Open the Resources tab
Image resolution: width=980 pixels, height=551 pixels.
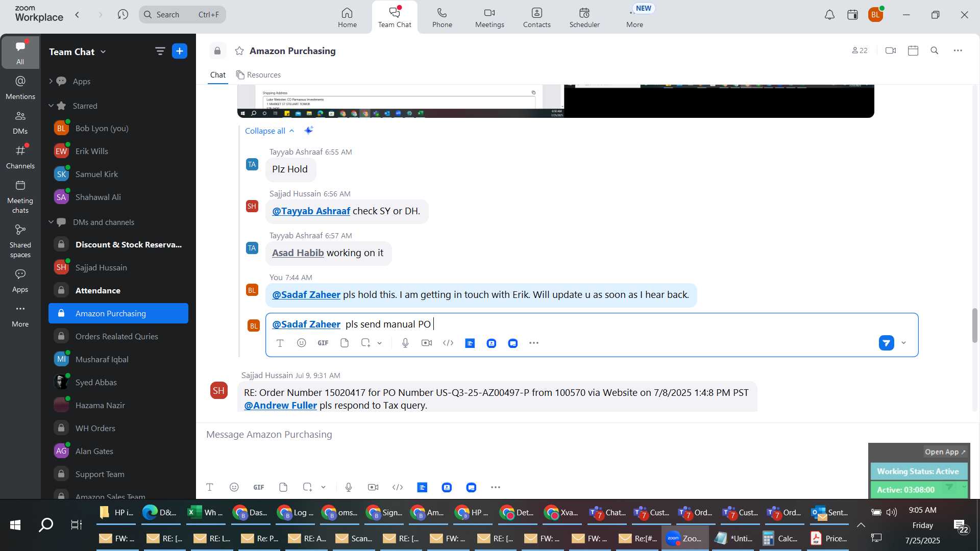pyautogui.click(x=258, y=75)
